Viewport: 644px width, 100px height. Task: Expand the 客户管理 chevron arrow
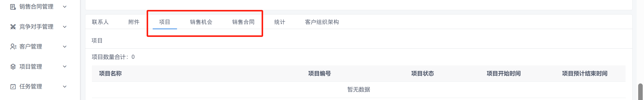pyautogui.click(x=65, y=47)
